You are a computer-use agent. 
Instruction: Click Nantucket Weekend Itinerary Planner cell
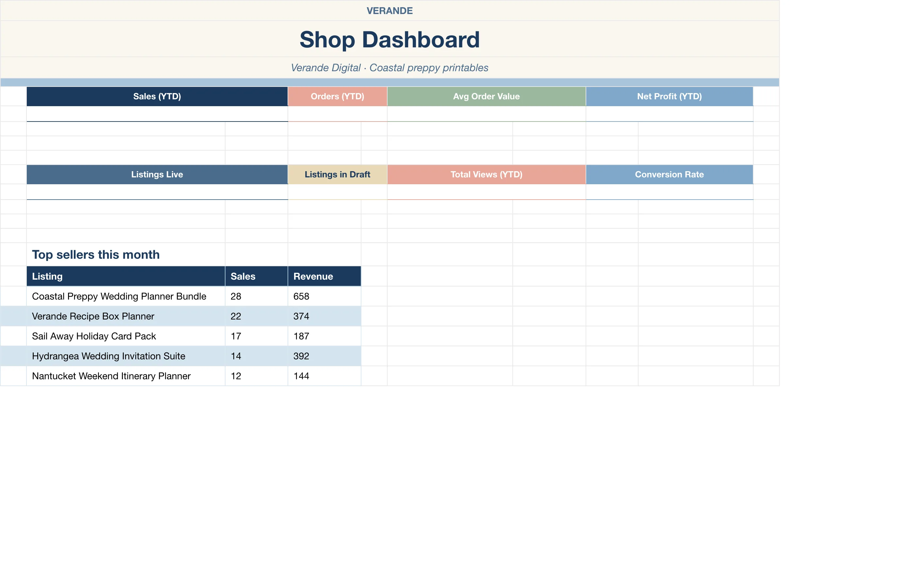[x=125, y=376]
